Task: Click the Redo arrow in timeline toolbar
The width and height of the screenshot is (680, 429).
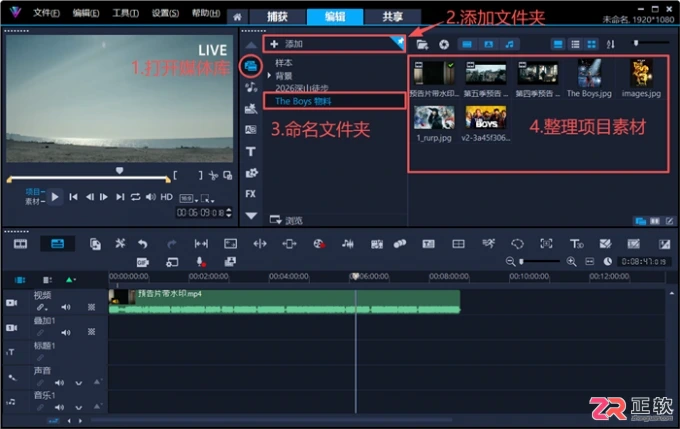Action: tap(172, 244)
